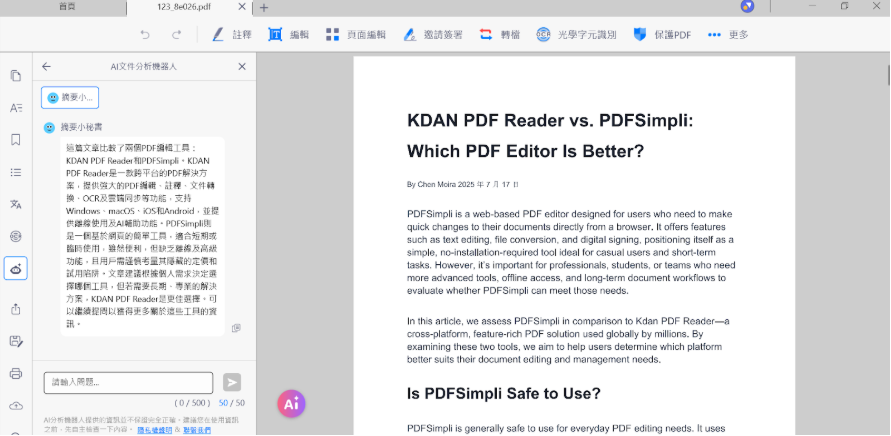Click the share/export sidebar icon
The width and height of the screenshot is (891, 436).
[x=16, y=309]
